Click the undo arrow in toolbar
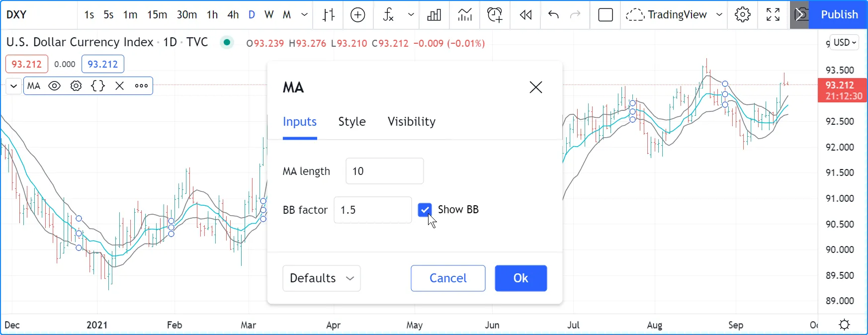Screen dimensions: 868x335 click(553, 15)
